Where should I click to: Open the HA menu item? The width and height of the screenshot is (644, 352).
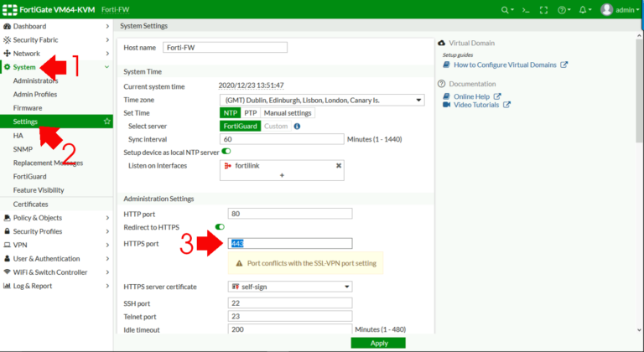(x=18, y=136)
